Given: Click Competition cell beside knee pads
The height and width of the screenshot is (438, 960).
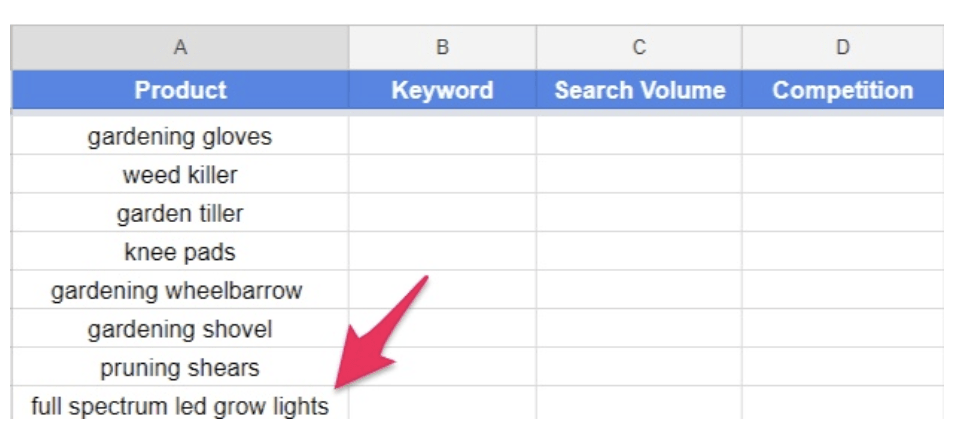Looking at the screenshot, I should (843, 252).
